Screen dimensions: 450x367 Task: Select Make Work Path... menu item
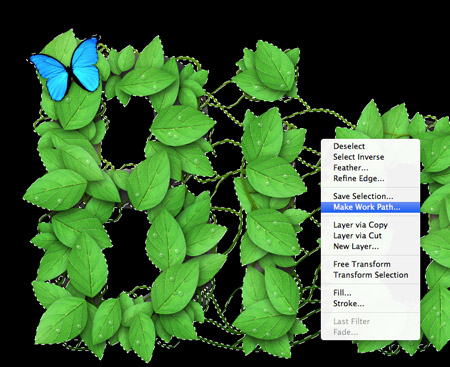pos(370,207)
